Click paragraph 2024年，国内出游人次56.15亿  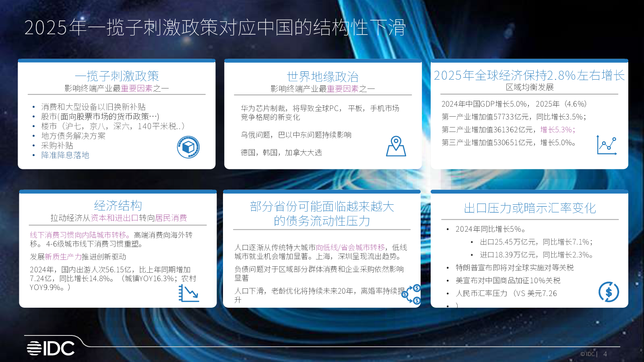click(x=113, y=279)
